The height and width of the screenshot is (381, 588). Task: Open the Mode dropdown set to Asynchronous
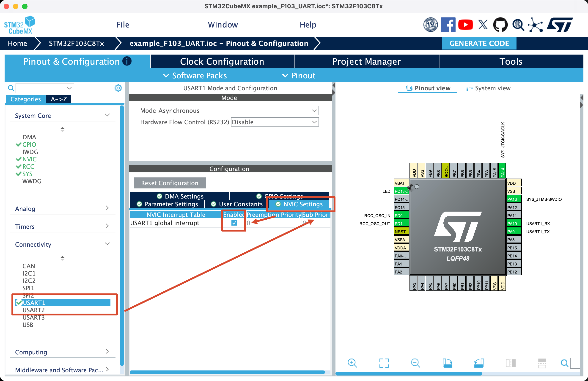238,110
